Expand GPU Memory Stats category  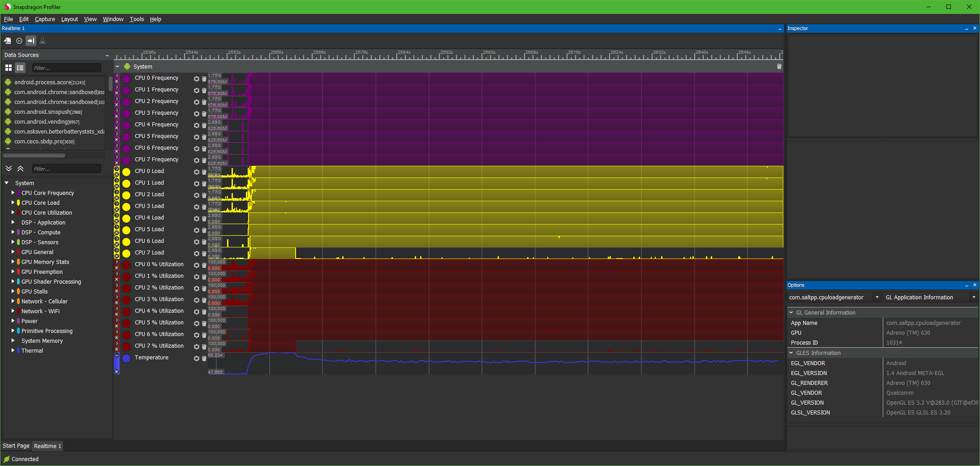pyautogui.click(x=13, y=262)
